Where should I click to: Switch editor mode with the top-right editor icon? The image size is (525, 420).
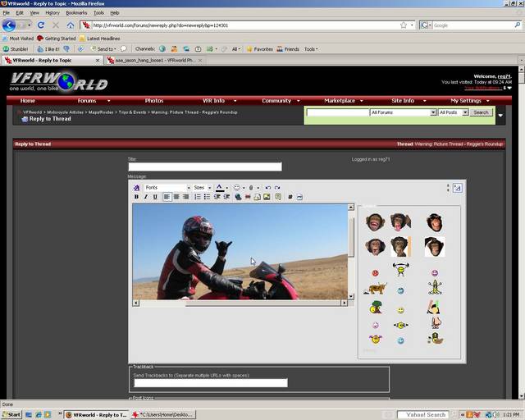pos(457,188)
